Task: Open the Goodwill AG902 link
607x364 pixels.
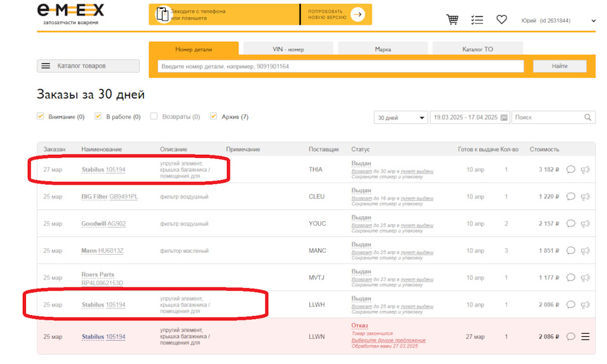Action: (x=103, y=224)
